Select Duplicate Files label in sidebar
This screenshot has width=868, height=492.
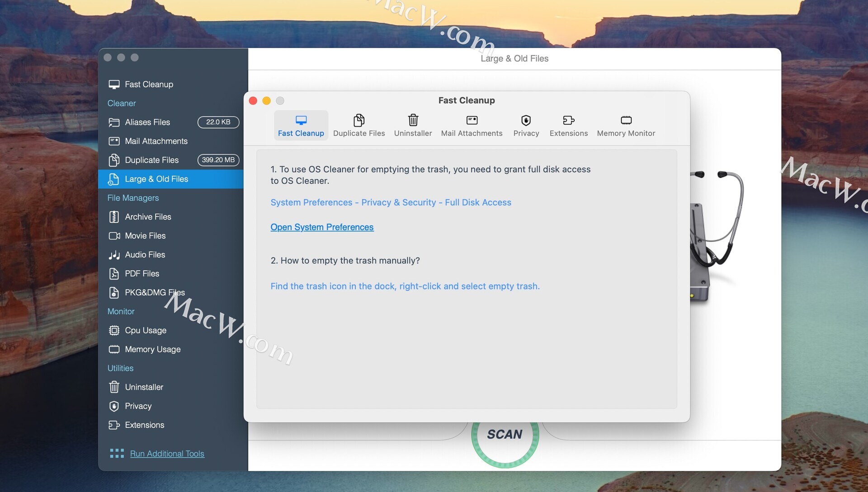(151, 160)
